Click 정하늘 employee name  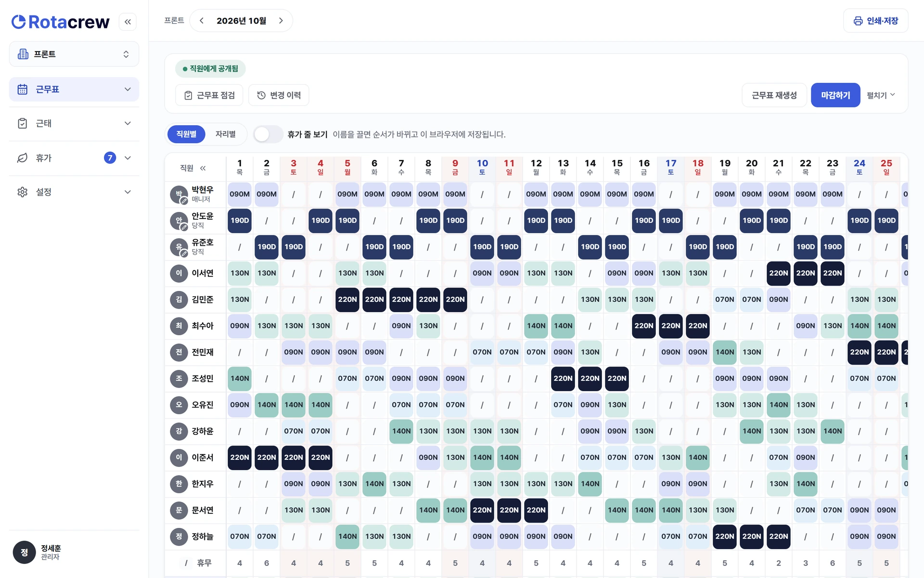click(203, 537)
